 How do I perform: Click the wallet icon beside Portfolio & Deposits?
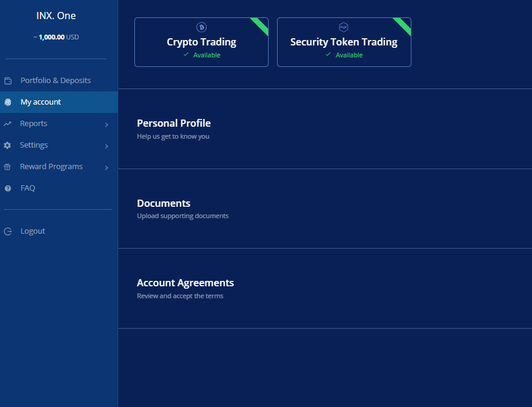8,81
